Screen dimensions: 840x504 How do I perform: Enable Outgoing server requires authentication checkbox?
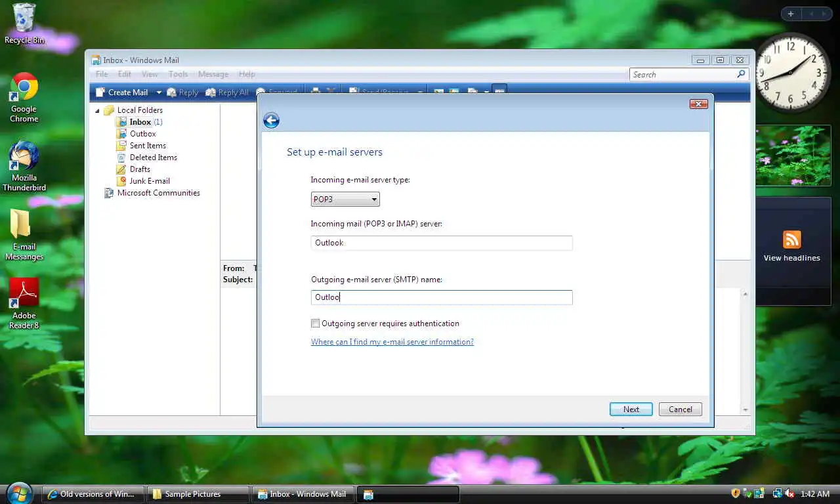316,324
